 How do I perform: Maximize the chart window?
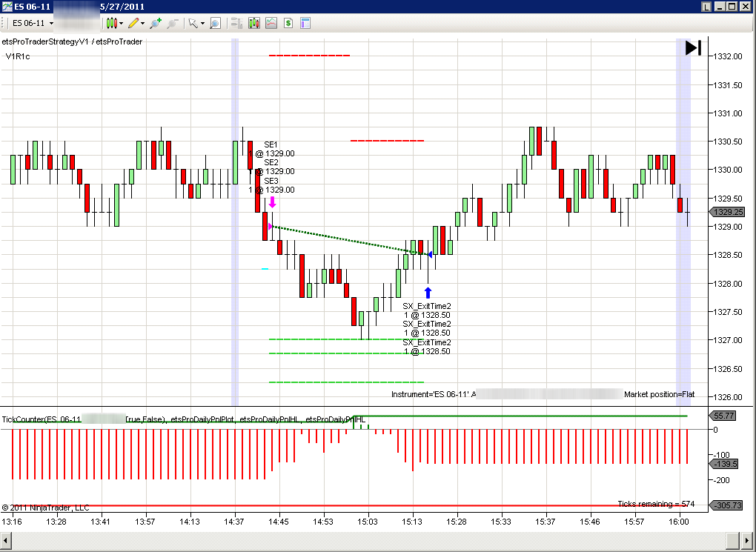732,7
